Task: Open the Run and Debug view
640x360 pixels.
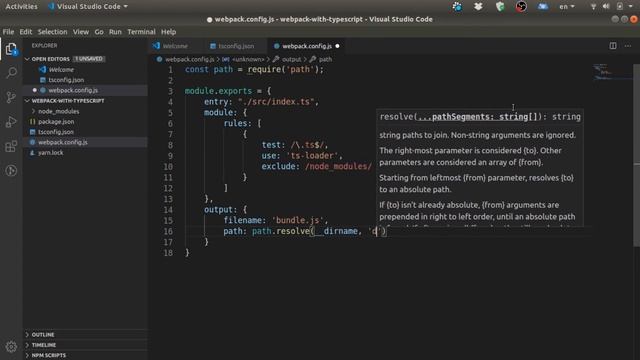Action: pos(11,122)
